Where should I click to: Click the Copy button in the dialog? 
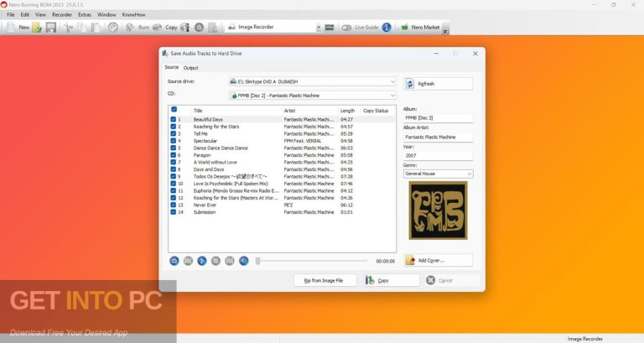[x=391, y=281]
